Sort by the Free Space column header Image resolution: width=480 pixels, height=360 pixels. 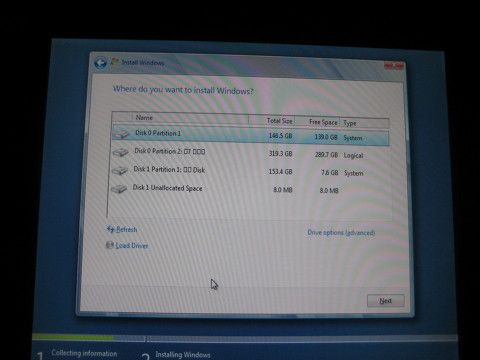317,122
